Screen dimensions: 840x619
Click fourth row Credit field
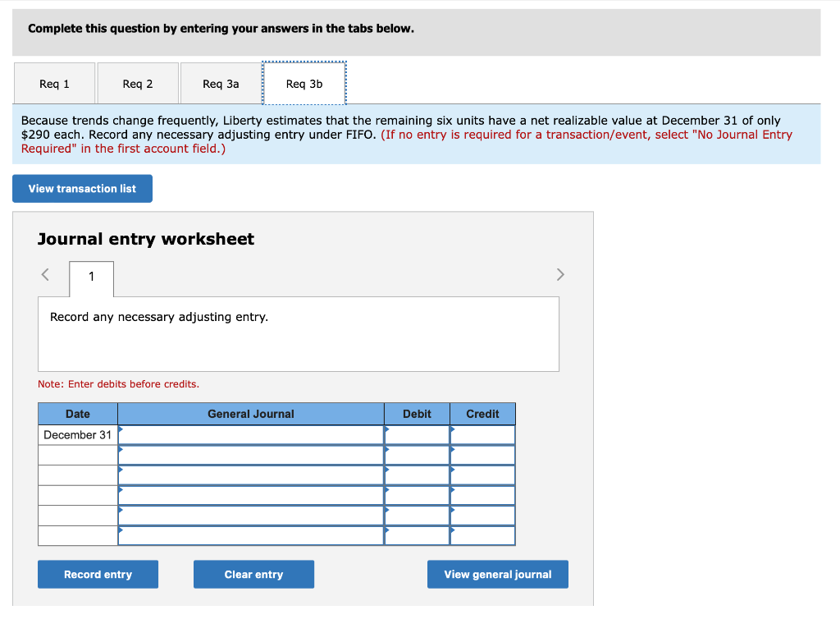[x=482, y=495]
